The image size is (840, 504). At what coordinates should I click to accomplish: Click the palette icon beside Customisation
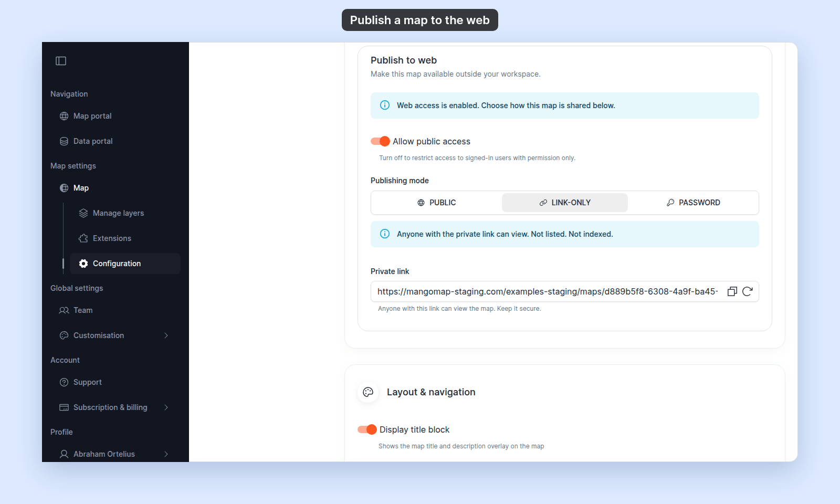(64, 335)
